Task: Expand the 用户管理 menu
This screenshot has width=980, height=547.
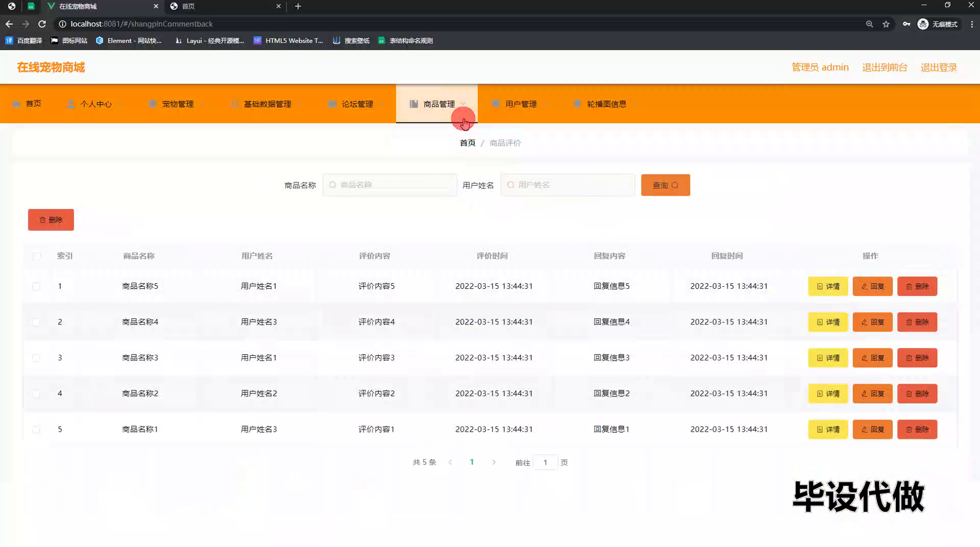Action: click(x=519, y=104)
